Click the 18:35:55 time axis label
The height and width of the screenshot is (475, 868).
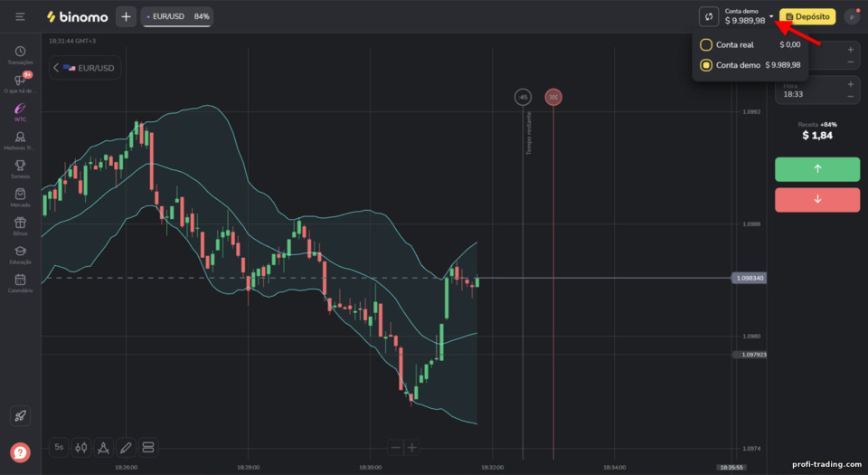(x=731, y=467)
